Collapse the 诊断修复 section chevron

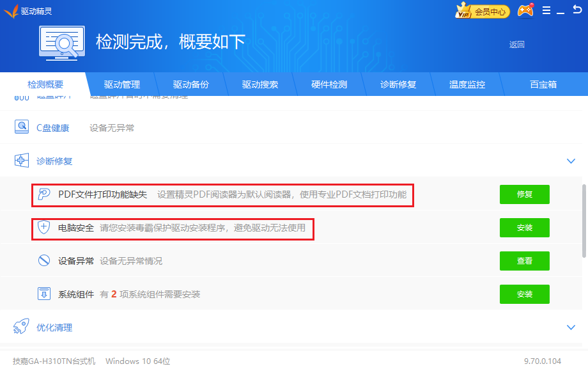[571, 161]
